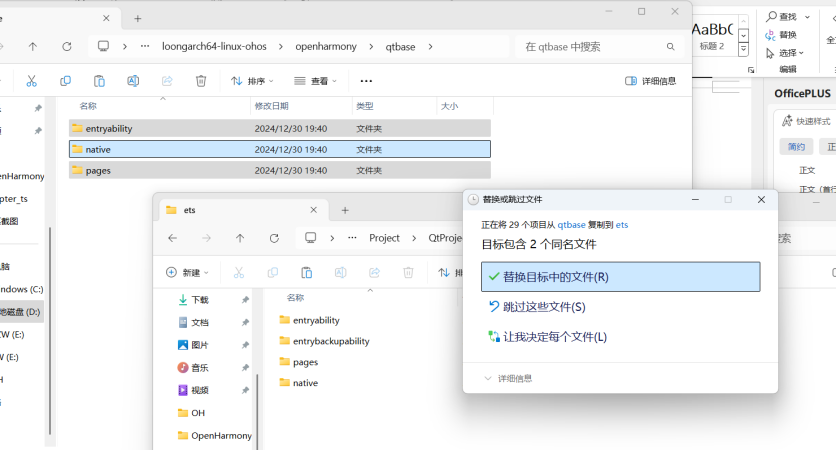836x450 pixels.
Task: Open a new tab in ets window
Action: 345,210
